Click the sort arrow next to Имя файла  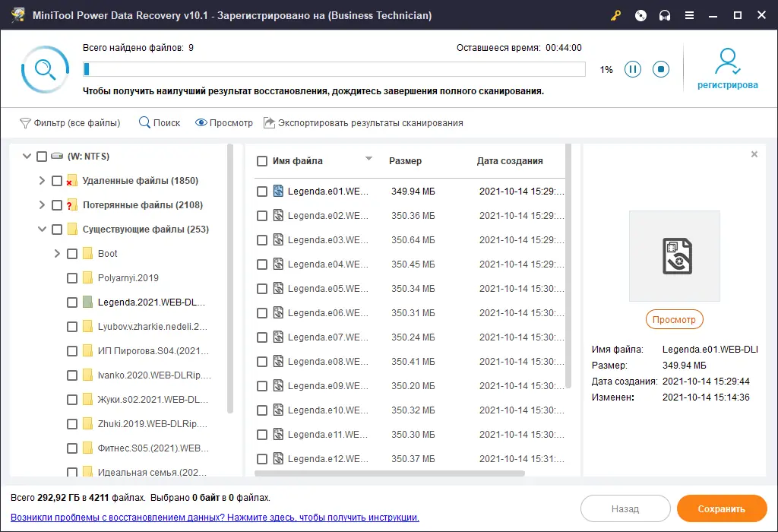[x=368, y=159]
